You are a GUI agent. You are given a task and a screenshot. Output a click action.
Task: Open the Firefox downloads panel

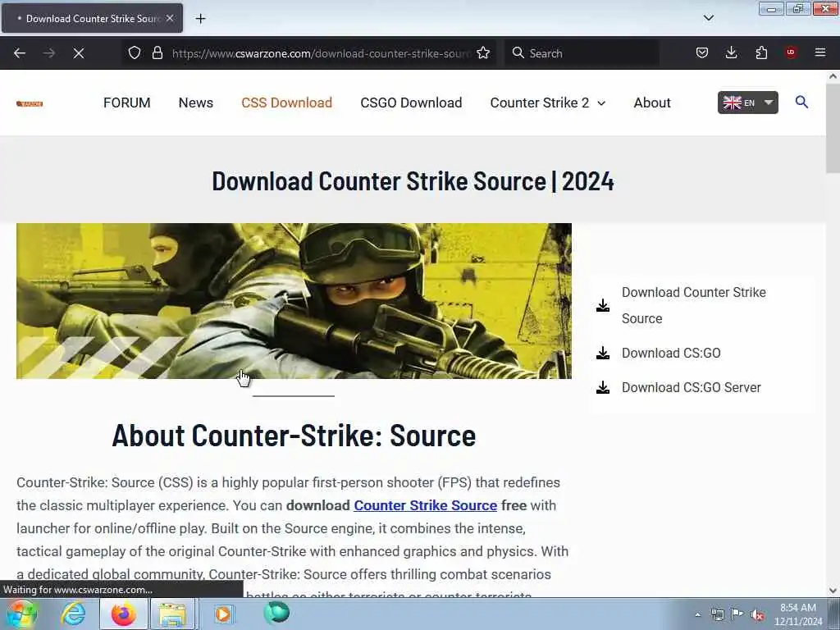731,52
